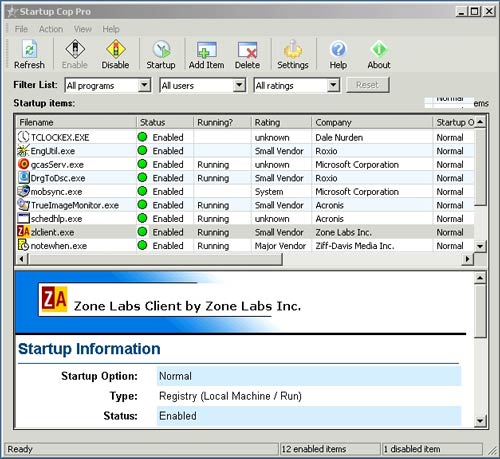Open the Action menu

tap(51, 29)
